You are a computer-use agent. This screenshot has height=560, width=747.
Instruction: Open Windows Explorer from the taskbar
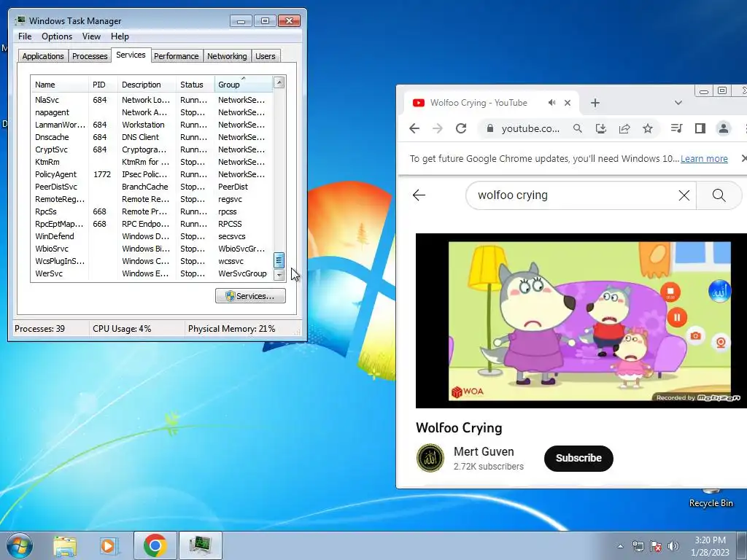[x=65, y=545]
